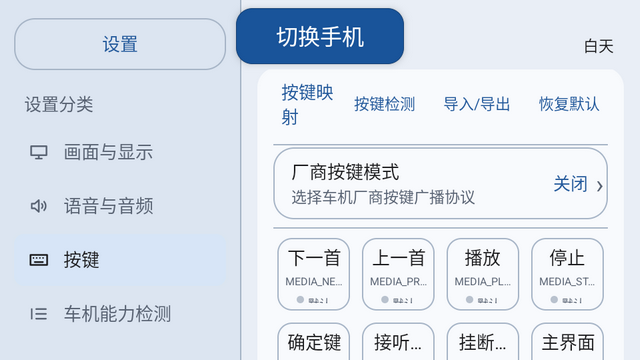
Task: Select the 播放 key mapping card
Action: [x=483, y=274]
